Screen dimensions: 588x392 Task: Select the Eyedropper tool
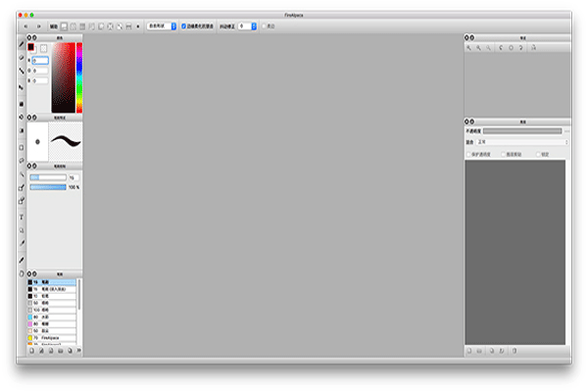coord(22,244)
